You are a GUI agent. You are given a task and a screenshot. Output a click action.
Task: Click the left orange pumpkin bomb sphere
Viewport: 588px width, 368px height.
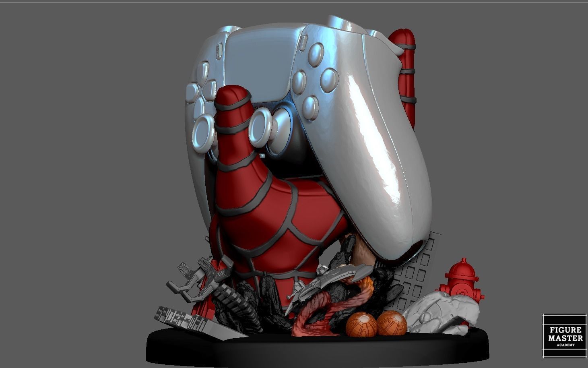click(x=361, y=324)
